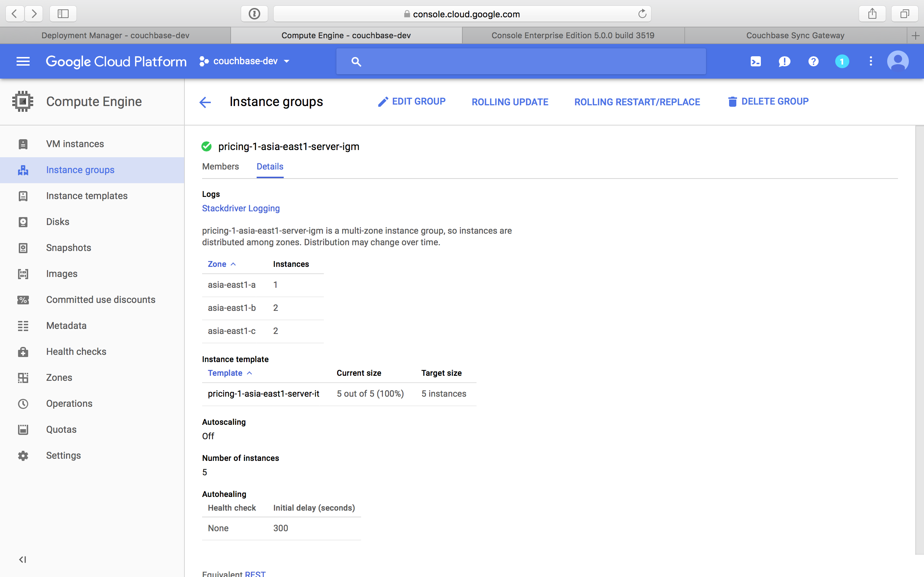924x577 pixels.
Task: Open VM instances section
Action: point(74,144)
